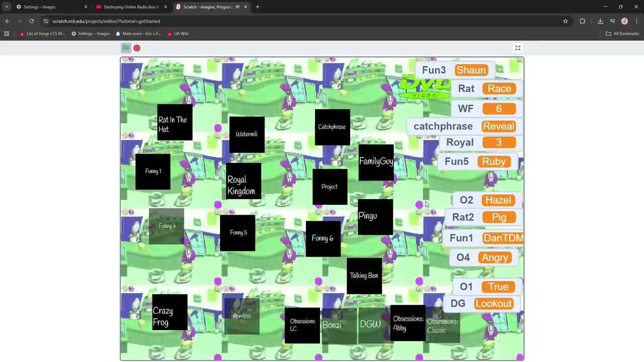Select the black Catchphrase tile
Image resolution: width=644 pixels, height=362 pixels.
point(332,127)
